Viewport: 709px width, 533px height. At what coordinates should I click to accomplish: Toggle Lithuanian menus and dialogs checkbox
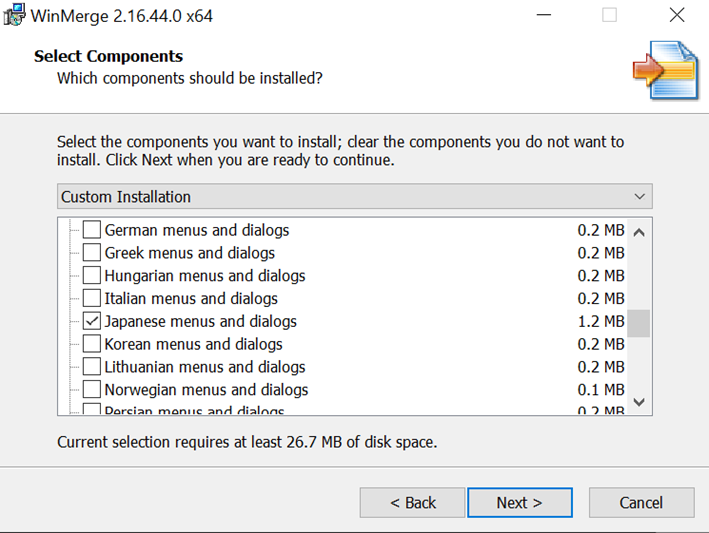click(92, 367)
